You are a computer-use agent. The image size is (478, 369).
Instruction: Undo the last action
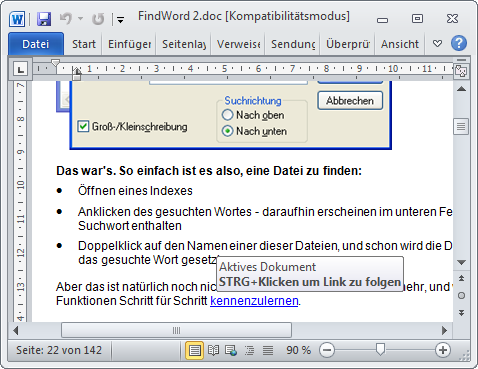coord(66,19)
